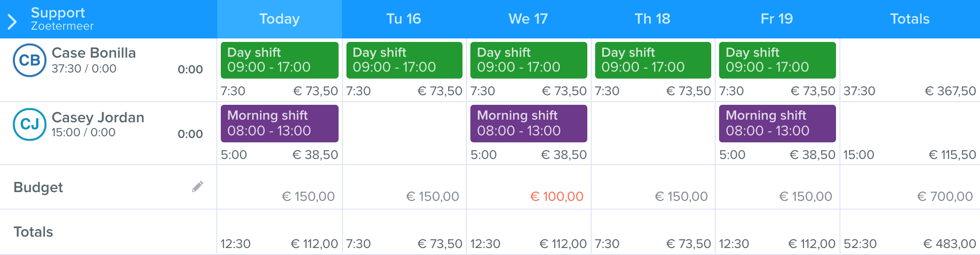The image size is (980, 255).
Task: Click the Case Bonilla employee name
Action: coord(94,53)
